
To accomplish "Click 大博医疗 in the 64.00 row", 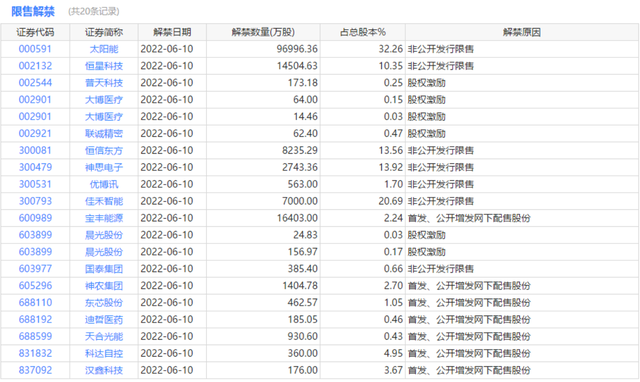I will click(x=104, y=100).
